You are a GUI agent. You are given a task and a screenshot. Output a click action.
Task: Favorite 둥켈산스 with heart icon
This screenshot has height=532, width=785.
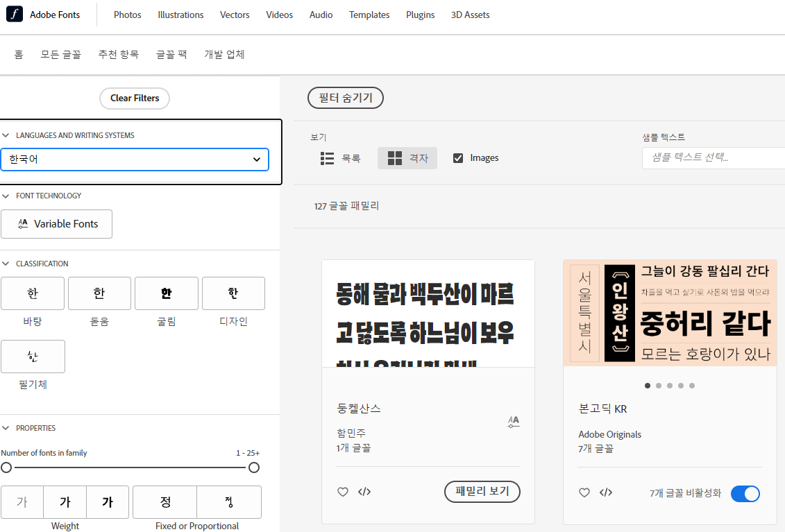(x=343, y=492)
